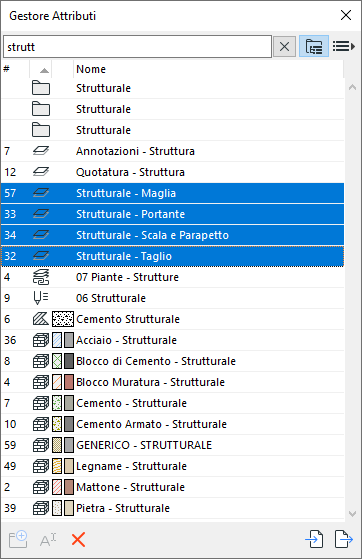Viewport: 362px width, 559px height.
Task: Click building material icon of Legname - Strutturale
Action: click(41, 466)
